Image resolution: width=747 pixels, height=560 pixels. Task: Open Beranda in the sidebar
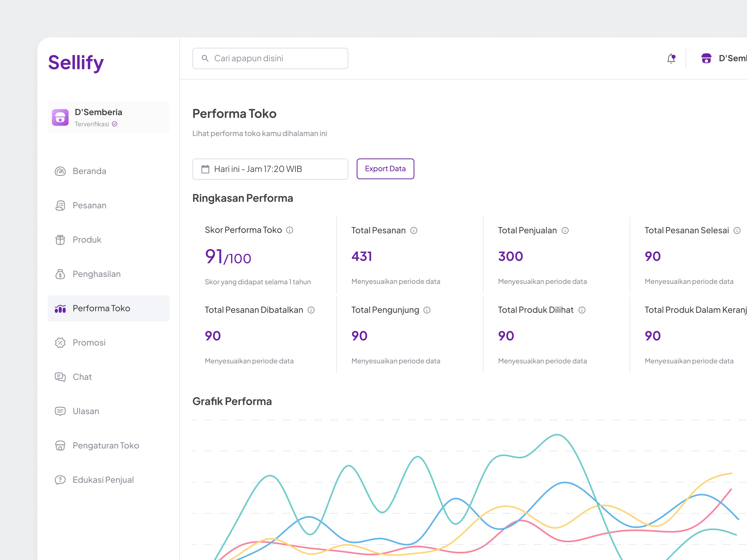pyautogui.click(x=89, y=171)
